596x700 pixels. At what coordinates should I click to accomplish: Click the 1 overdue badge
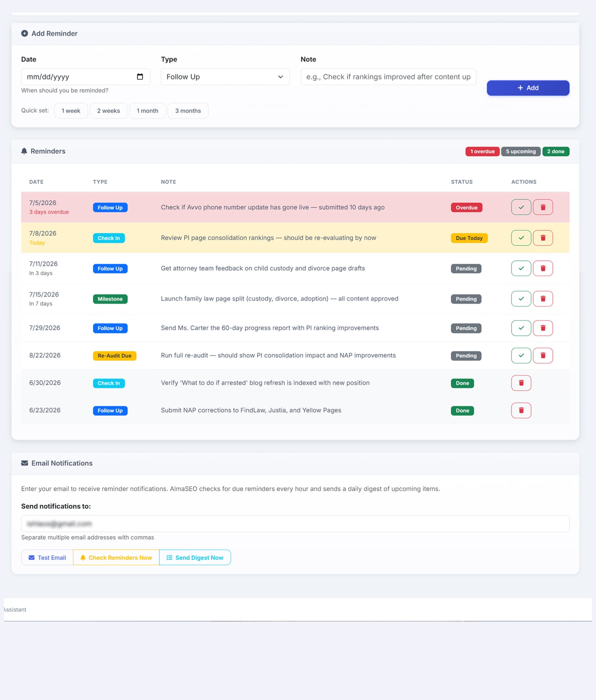click(x=482, y=151)
